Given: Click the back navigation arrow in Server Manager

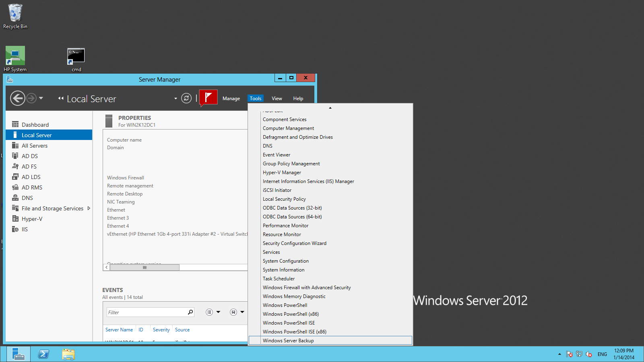Looking at the screenshot, I should 17,98.
